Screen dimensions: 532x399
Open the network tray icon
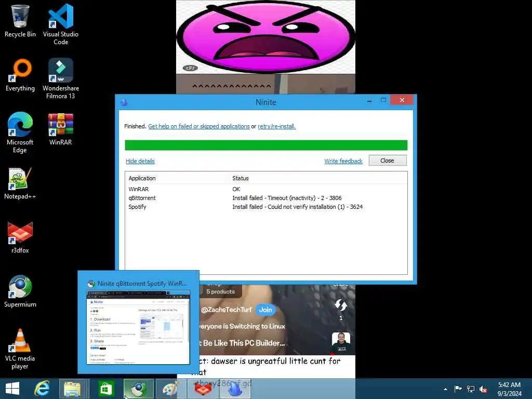471,389
